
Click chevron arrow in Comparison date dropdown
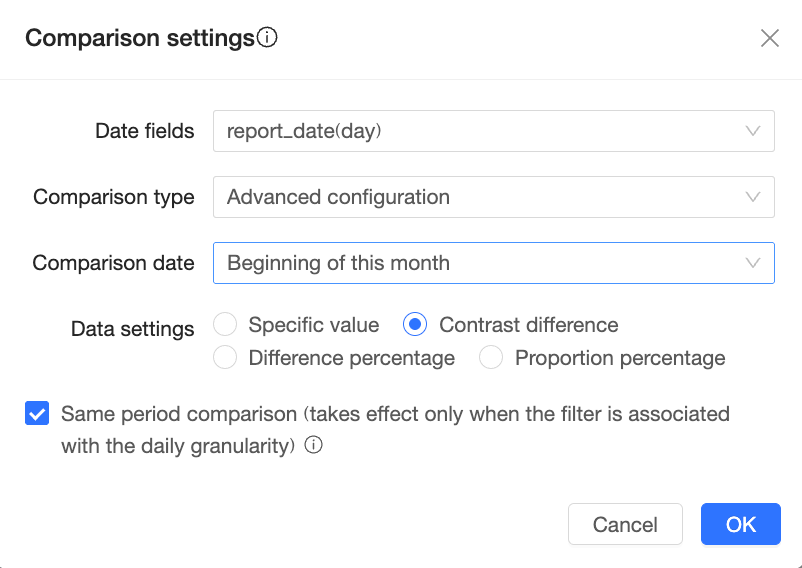753,263
